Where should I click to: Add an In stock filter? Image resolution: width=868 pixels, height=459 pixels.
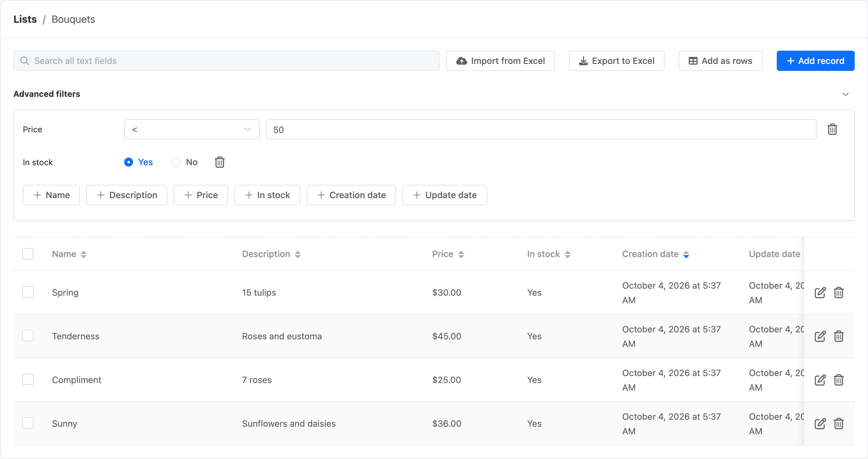tap(267, 195)
